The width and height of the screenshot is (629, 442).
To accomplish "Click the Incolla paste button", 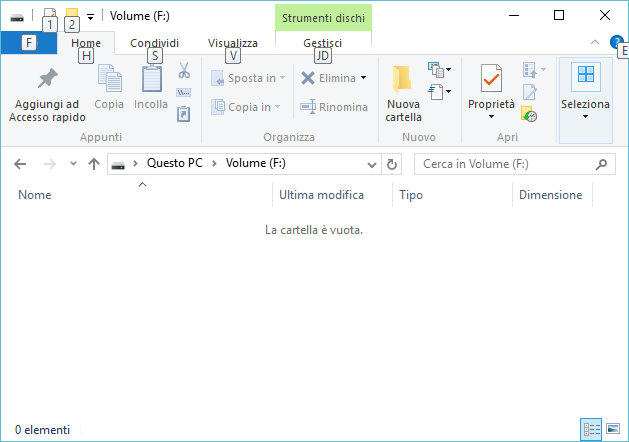I will click(x=151, y=87).
